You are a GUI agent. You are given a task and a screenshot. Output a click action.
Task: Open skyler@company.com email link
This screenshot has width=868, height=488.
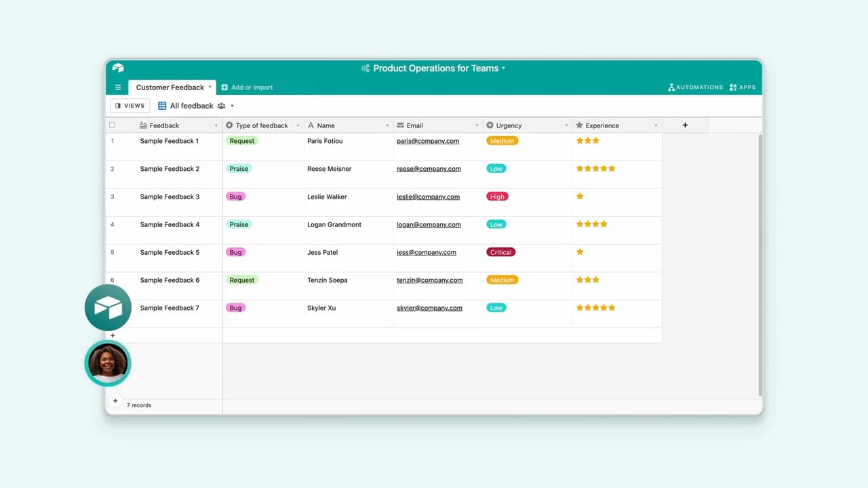pyautogui.click(x=430, y=308)
